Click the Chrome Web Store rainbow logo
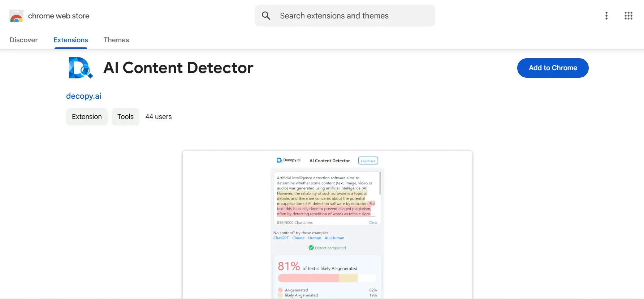Screen dimensions: 644x299 [16, 16]
